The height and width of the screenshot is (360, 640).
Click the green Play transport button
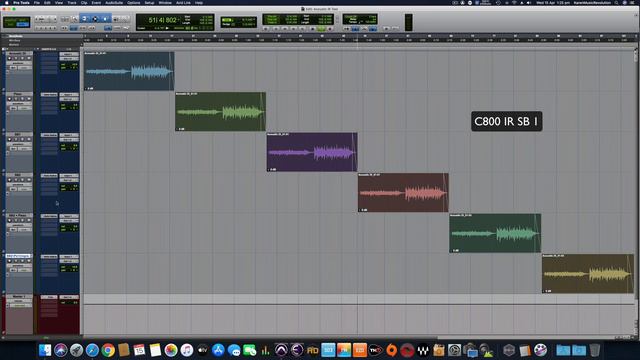pos(321,29)
